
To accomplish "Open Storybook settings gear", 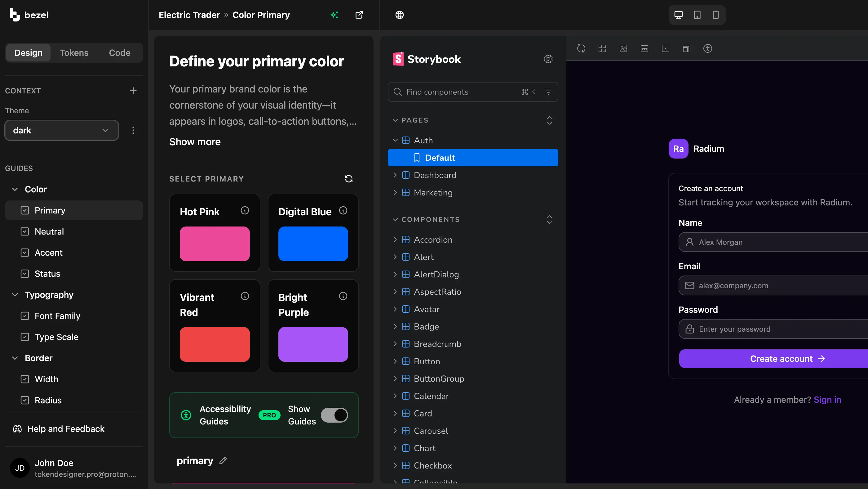I will (x=548, y=59).
